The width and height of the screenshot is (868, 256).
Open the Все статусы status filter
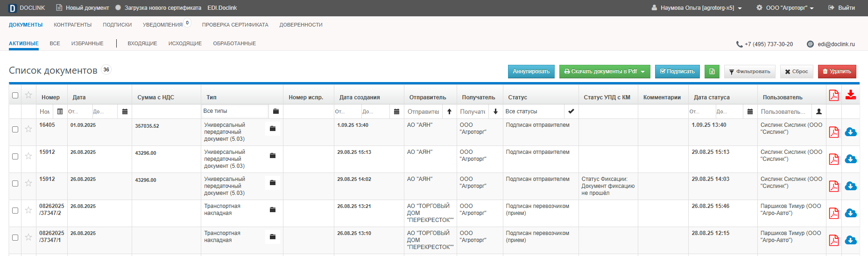(x=534, y=111)
